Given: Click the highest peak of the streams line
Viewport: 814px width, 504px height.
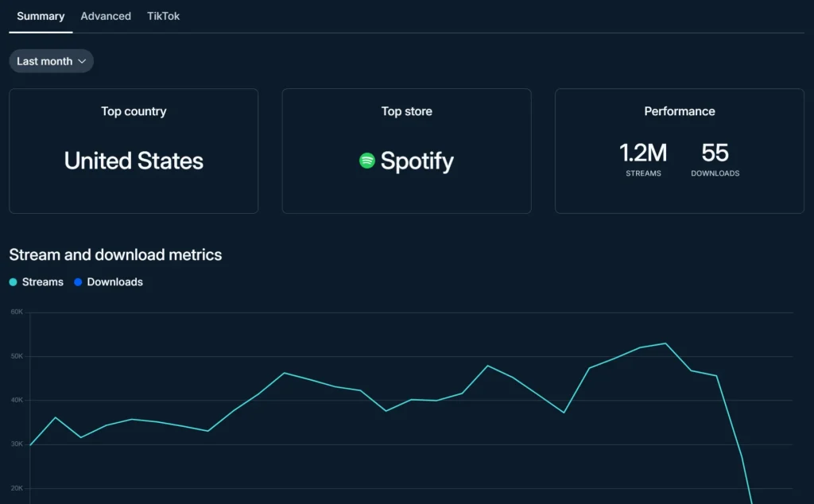Looking at the screenshot, I should [x=665, y=343].
